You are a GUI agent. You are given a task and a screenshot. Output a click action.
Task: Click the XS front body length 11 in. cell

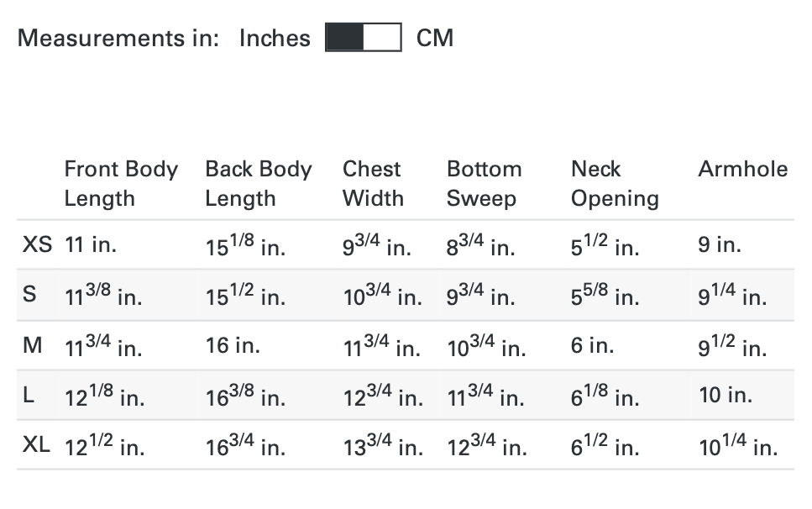pyautogui.click(x=90, y=245)
